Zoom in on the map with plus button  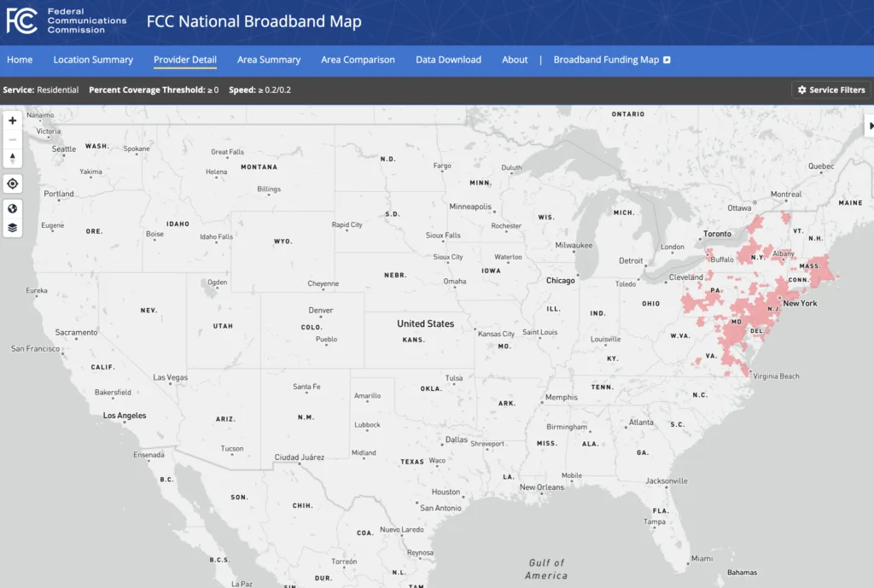12,120
